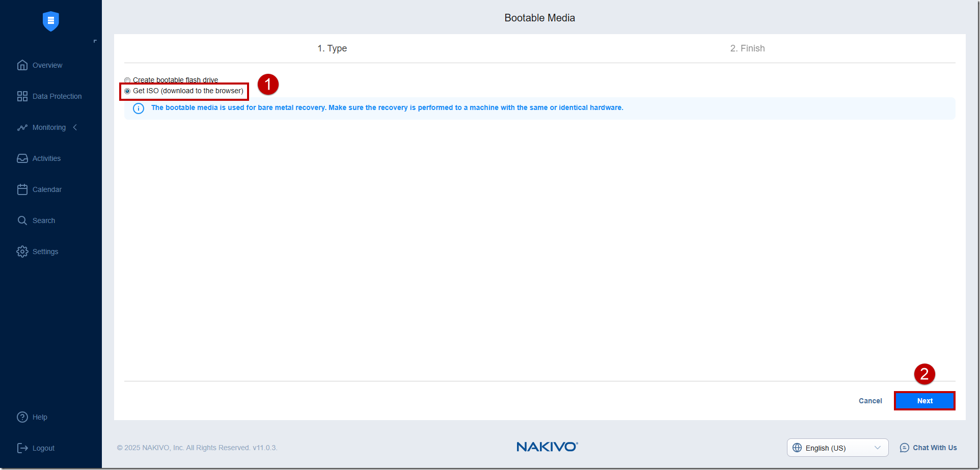Click the Cancel button
The image size is (980, 470).
point(870,401)
